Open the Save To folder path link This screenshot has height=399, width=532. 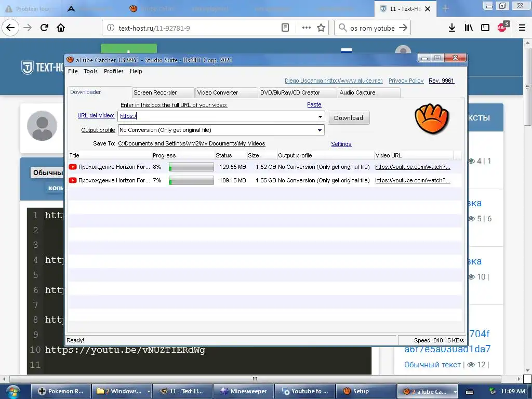tap(191, 143)
